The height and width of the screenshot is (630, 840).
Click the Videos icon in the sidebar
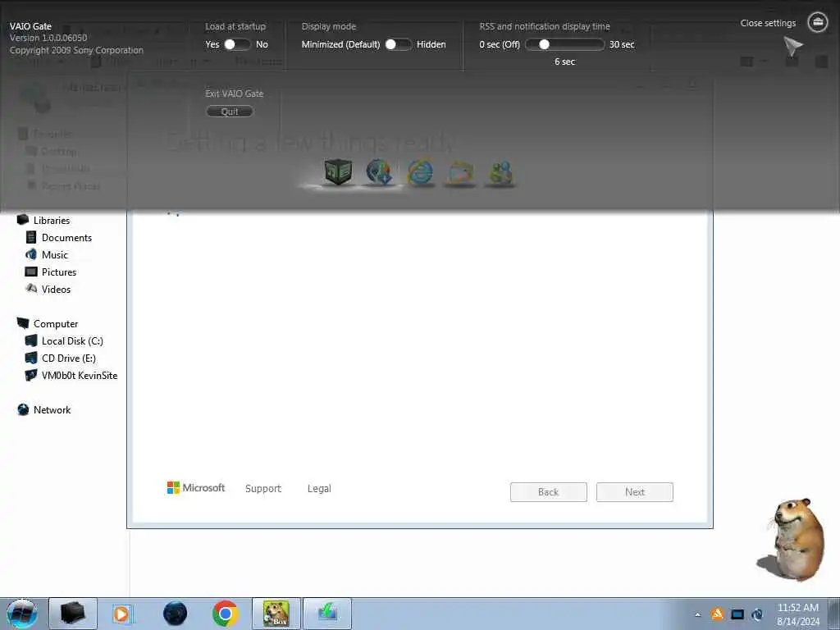click(31, 289)
